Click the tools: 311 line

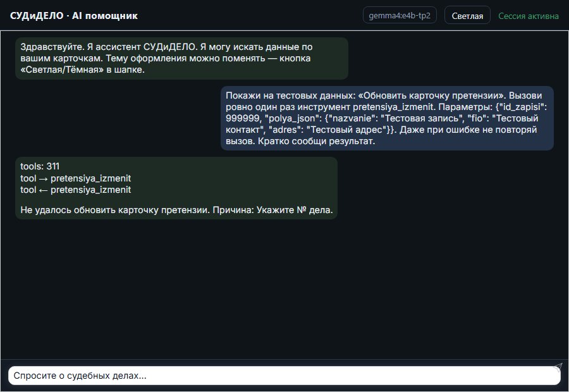coord(40,166)
